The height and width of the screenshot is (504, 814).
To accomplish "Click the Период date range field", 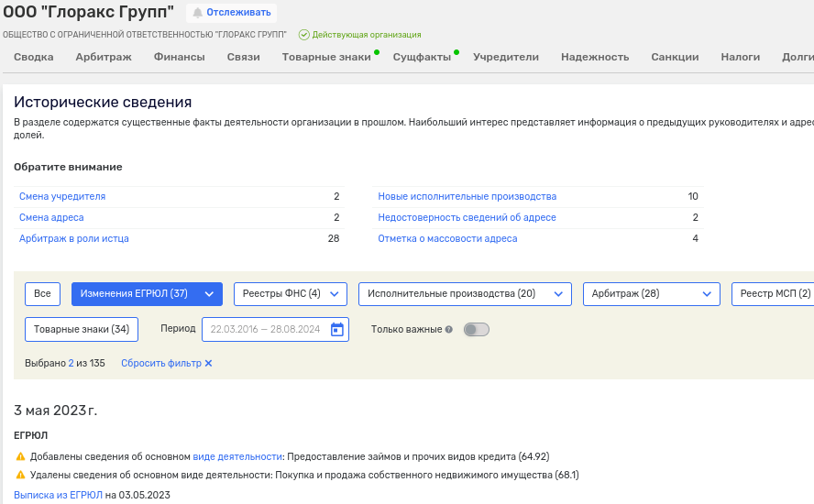I will (275, 330).
